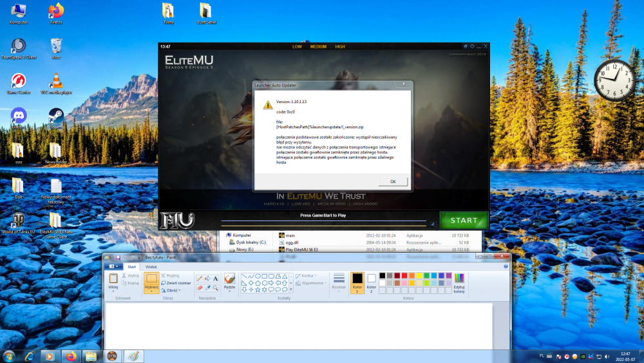
Task: Click the Wklej paste icon in Paint
Action: click(x=113, y=279)
